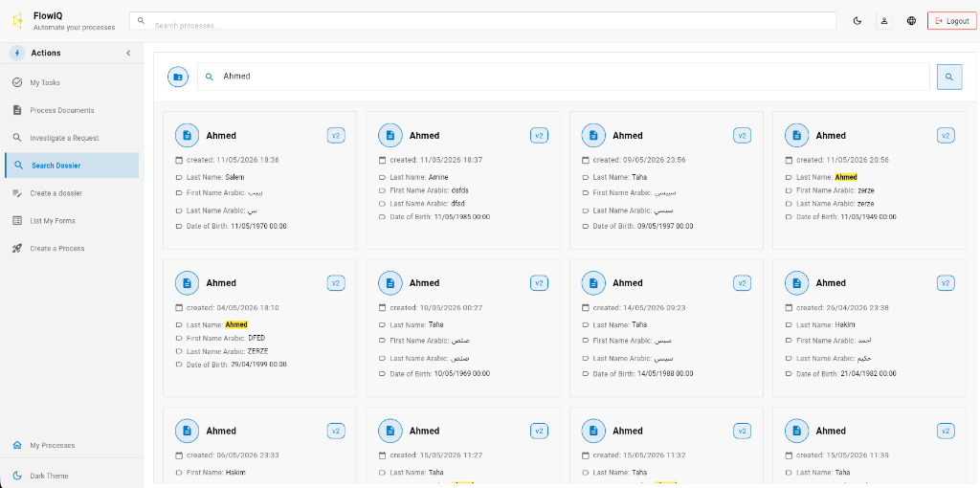The image size is (980, 488).
Task: Open document icon on card created 10/05/2026 00:27
Action: pyautogui.click(x=390, y=283)
